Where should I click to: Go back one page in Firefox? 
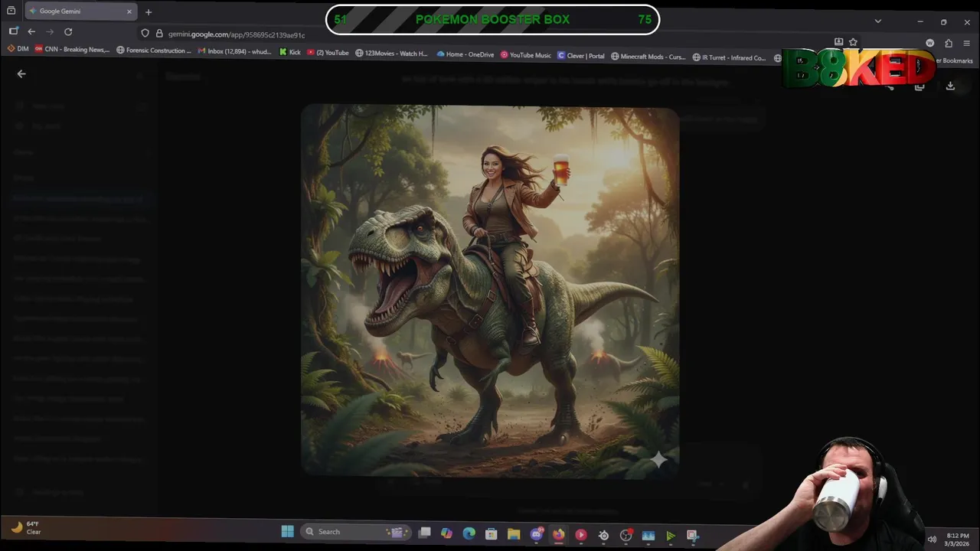31,31
